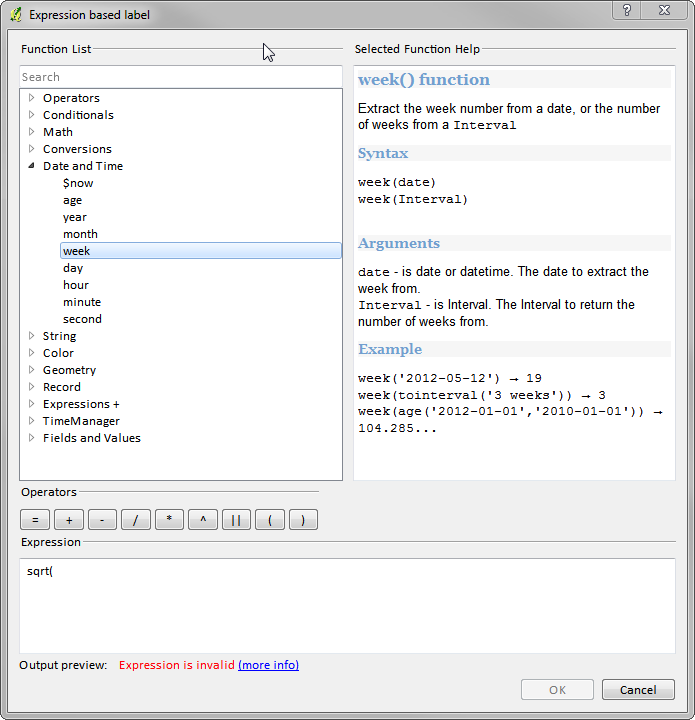Click the string concatenation || button
Image resolution: width=695 pixels, height=720 pixels.
coord(236,520)
